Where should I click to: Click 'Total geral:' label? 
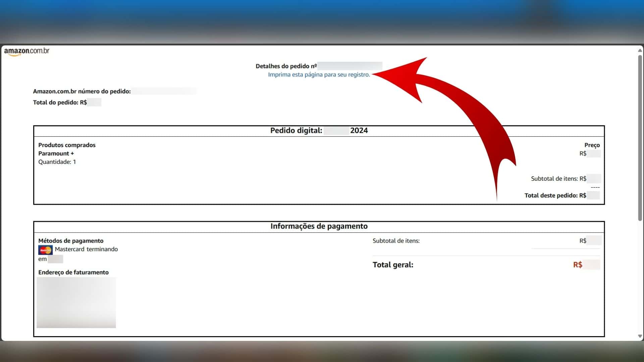393,265
